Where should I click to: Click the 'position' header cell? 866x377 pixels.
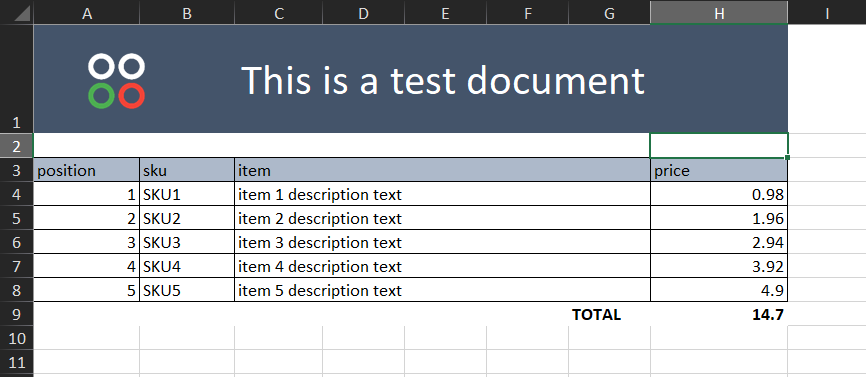86,170
